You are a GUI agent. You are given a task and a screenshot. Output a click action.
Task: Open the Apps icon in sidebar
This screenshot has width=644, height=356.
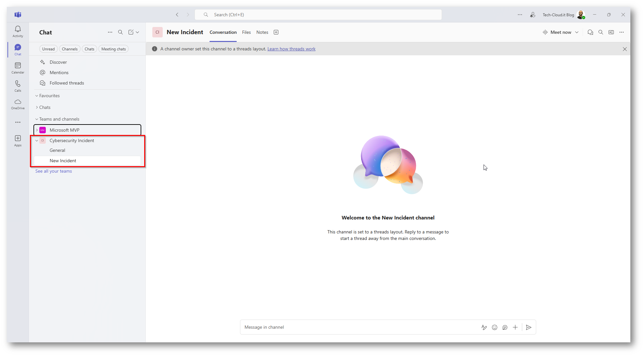[18, 140]
